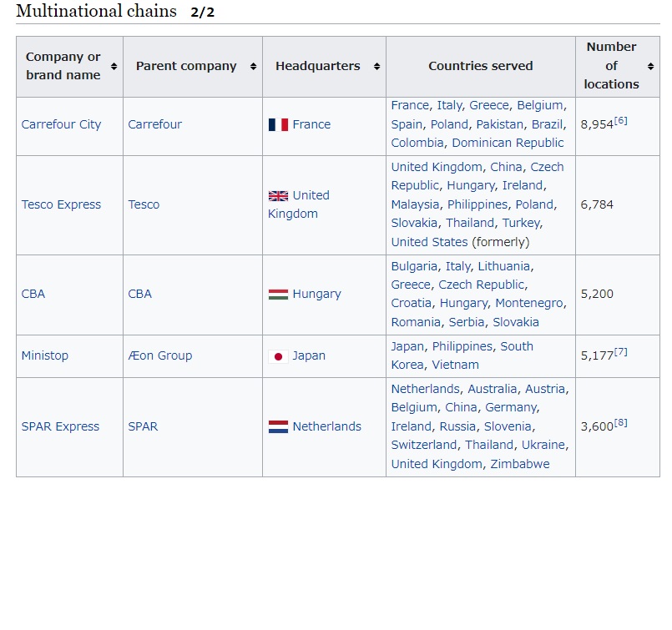This screenshot has height=630, width=672.
Task: Open citation reference 8 for SPAR
Action: 621,422
